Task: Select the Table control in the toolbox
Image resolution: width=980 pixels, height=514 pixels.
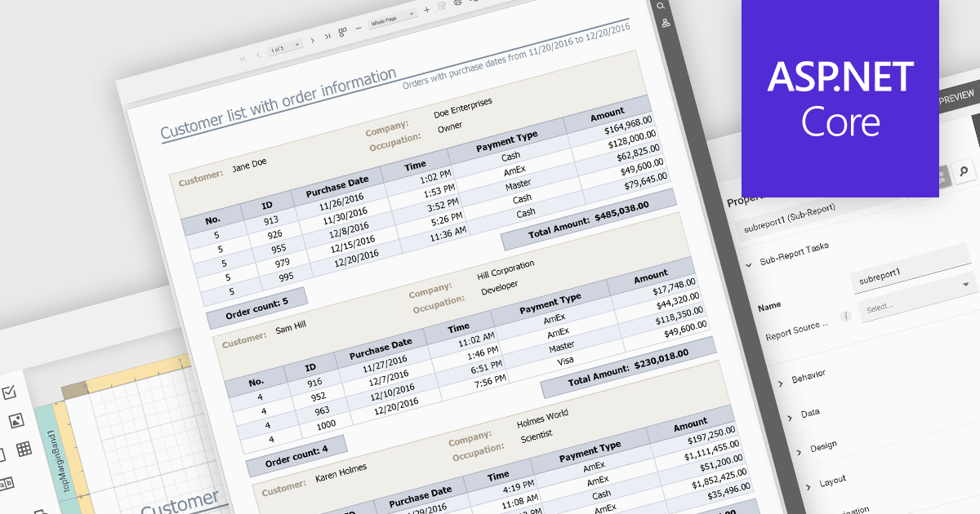Action: (24, 449)
